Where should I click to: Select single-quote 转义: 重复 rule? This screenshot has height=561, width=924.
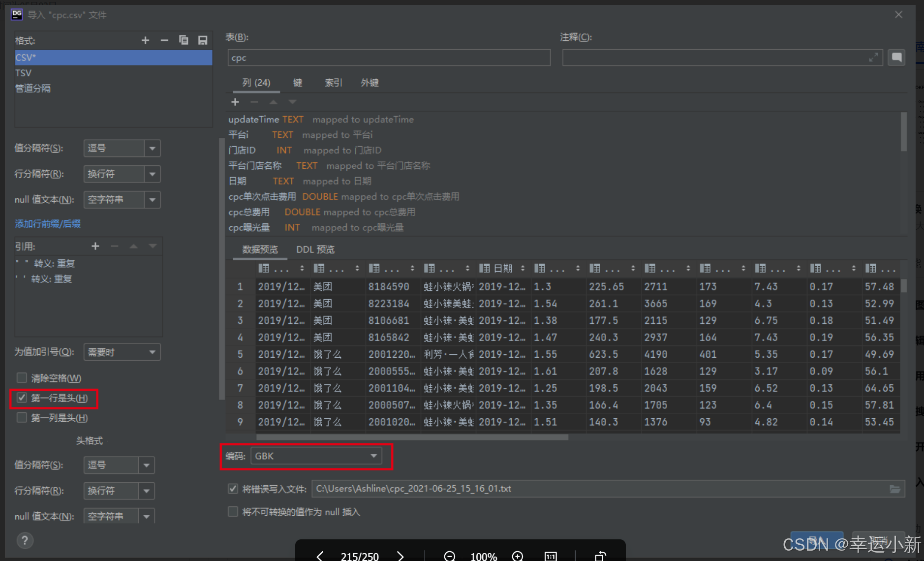coord(89,279)
